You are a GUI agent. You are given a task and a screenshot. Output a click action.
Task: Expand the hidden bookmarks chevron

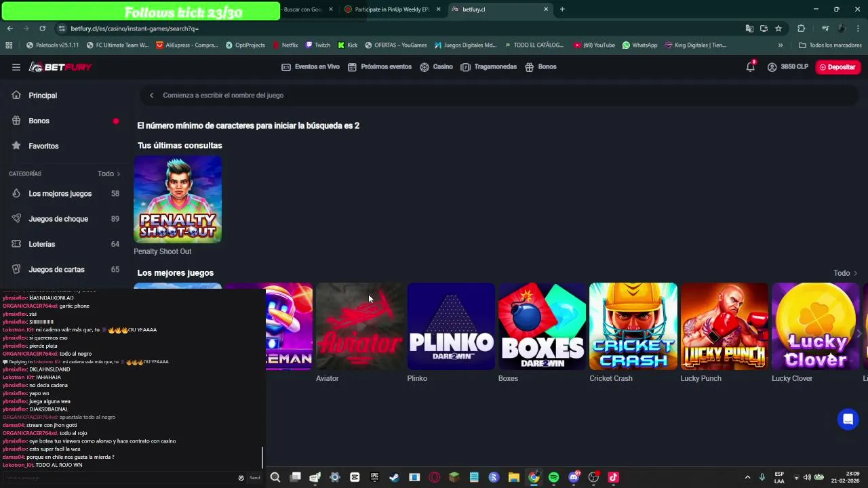point(781,45)
